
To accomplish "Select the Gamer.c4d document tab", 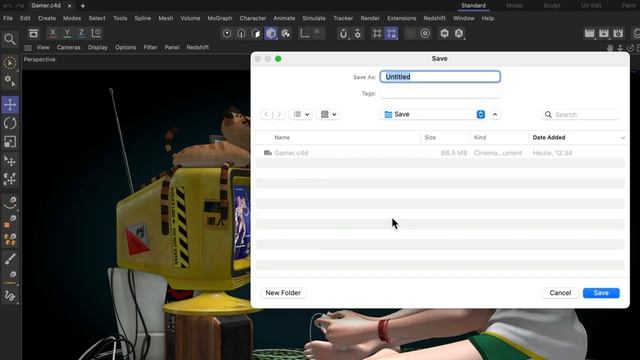I will coord(46,6).
